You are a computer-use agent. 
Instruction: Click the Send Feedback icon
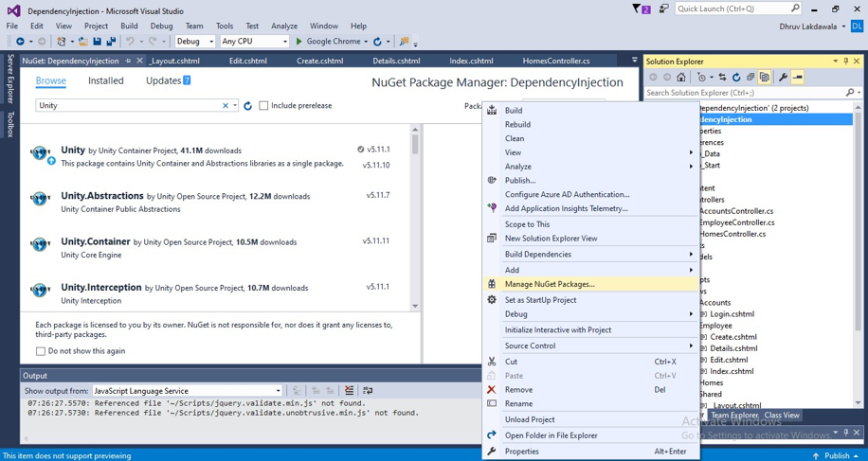pos(663,9)
